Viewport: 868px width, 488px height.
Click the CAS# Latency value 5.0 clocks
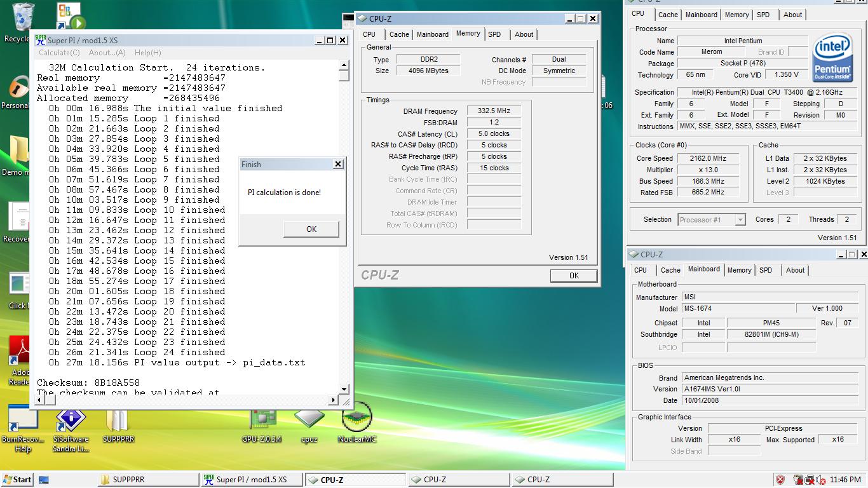(x=494, y=133)
